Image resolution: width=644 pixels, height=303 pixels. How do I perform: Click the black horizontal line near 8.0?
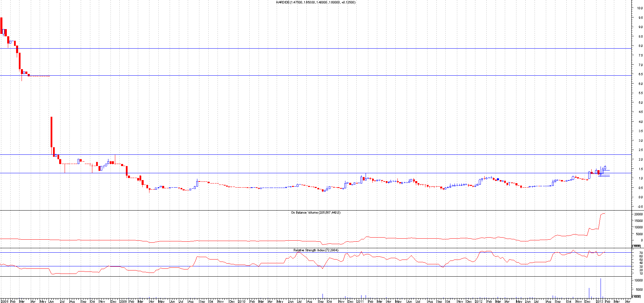point(315,48)
